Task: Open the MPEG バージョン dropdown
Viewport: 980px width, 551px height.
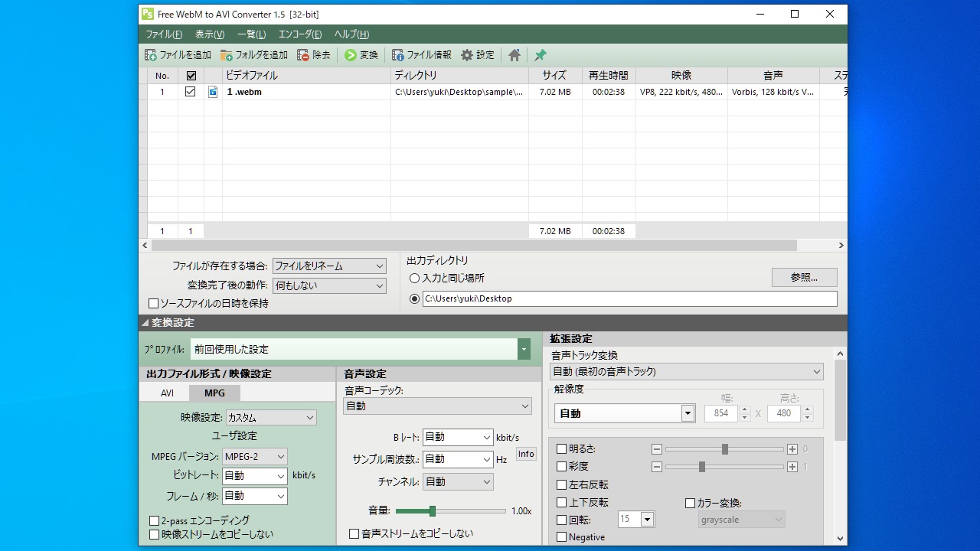Action: click(255, 457)
